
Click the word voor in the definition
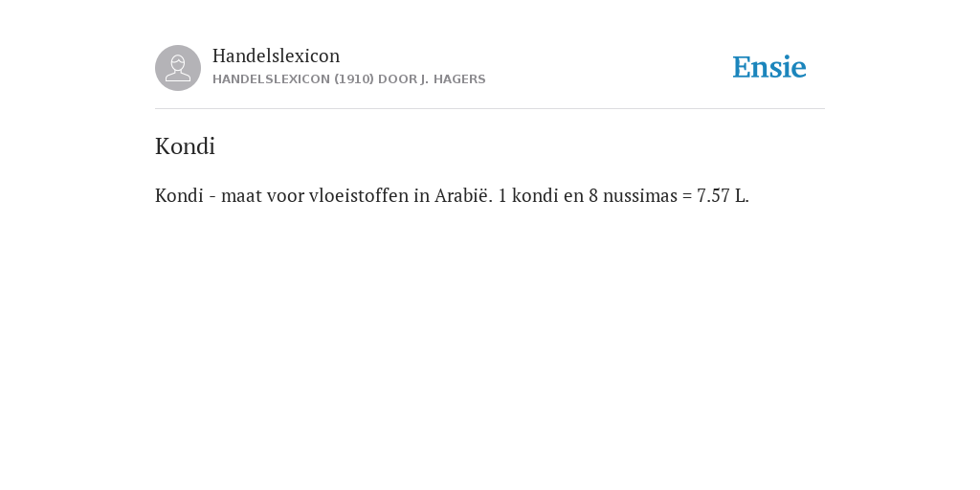(285, 195)
